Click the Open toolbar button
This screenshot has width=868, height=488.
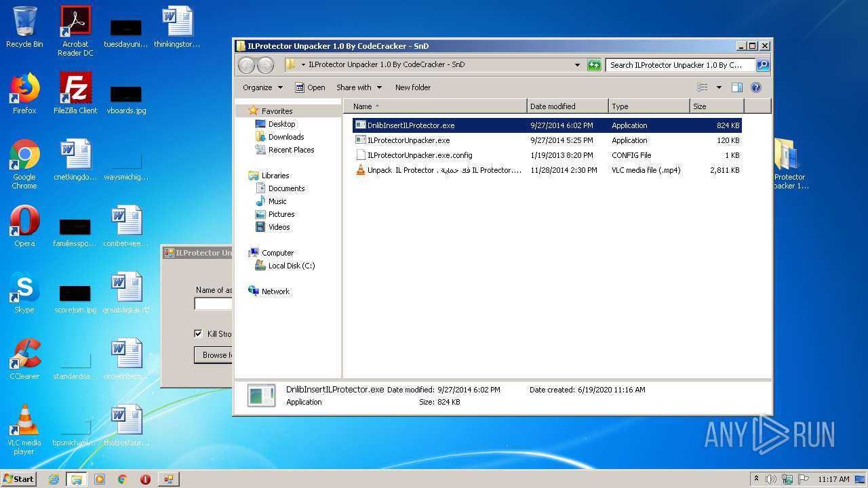pos(310,87)
